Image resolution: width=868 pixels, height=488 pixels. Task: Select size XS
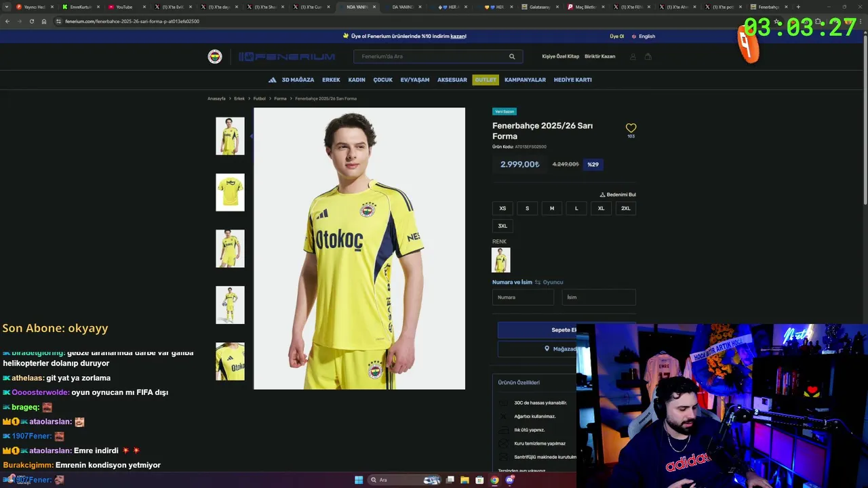tap(502, 208)
